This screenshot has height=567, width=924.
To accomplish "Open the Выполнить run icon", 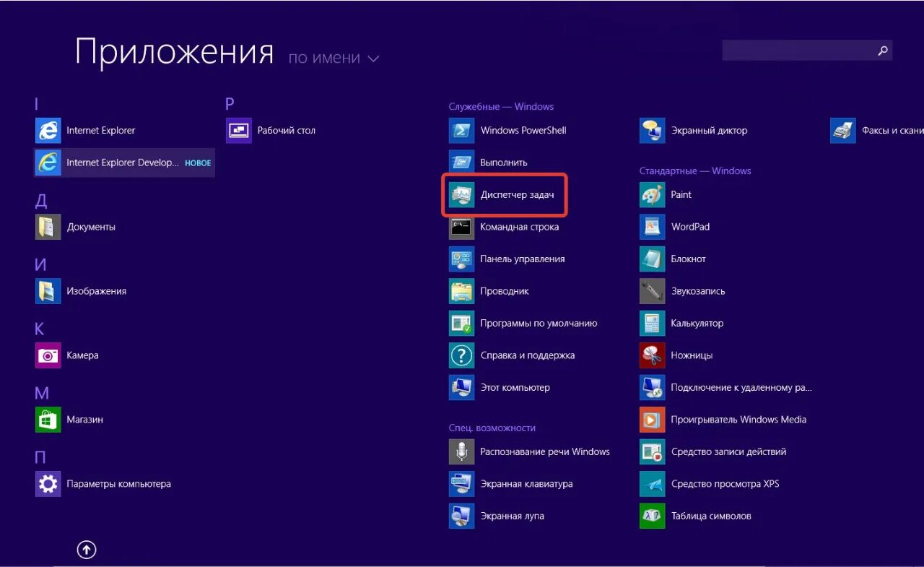I will click(461, 163).
